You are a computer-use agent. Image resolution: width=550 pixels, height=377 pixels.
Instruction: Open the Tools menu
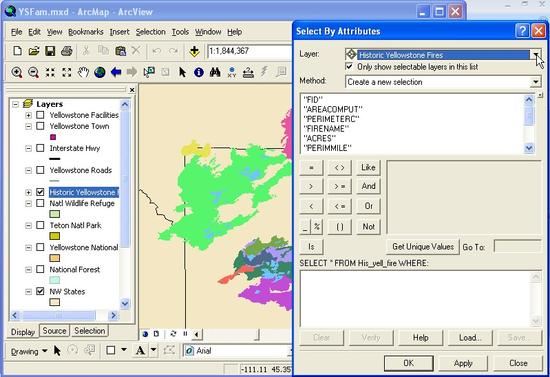point(180,32)
